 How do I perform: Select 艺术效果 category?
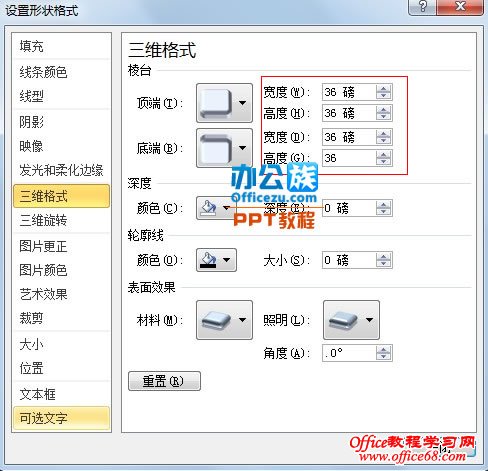click(61, 294)
